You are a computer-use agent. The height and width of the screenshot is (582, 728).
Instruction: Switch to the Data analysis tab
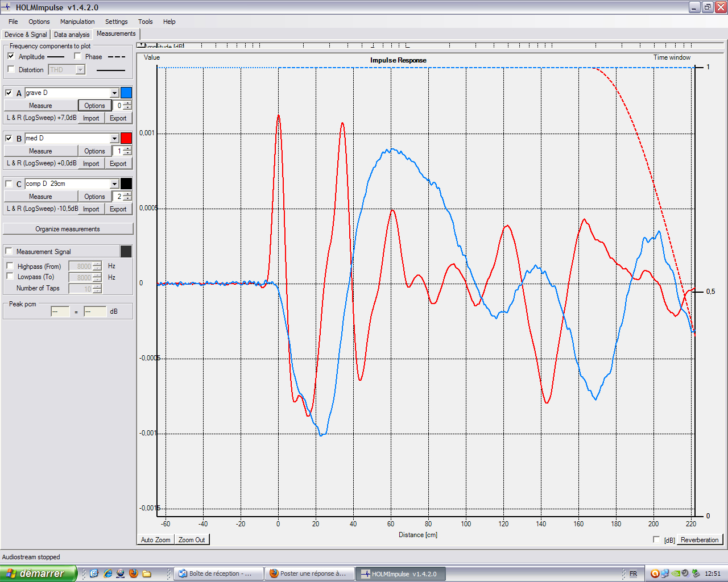tap(72, 35)
